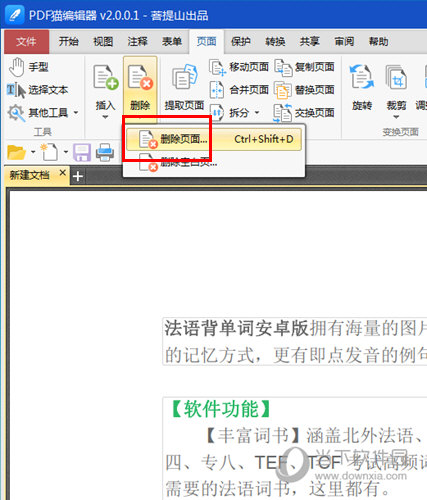427x500 pixels.
Task: Click 复制页面 in the ribbon
Action: [304, 67]
